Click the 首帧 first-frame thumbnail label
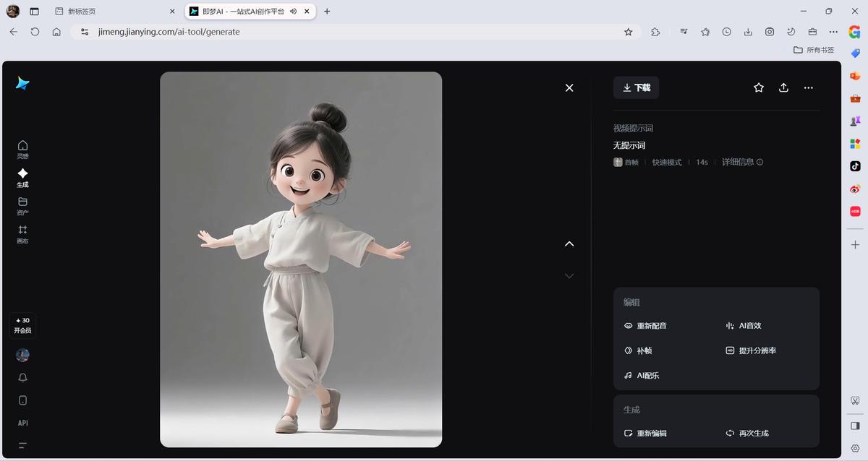This screenshot has height=461, width=868. (626, 162)
